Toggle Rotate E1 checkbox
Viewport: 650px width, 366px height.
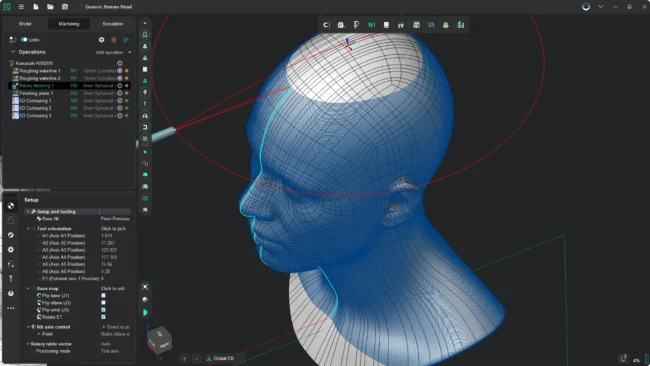click(x=103, y=317)
